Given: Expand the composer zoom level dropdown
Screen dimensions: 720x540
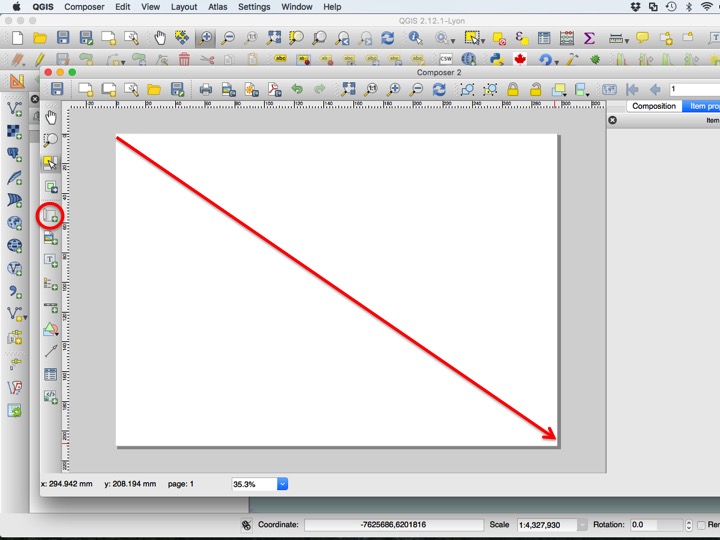Looking at the screenshot, I should pos(282,484).
